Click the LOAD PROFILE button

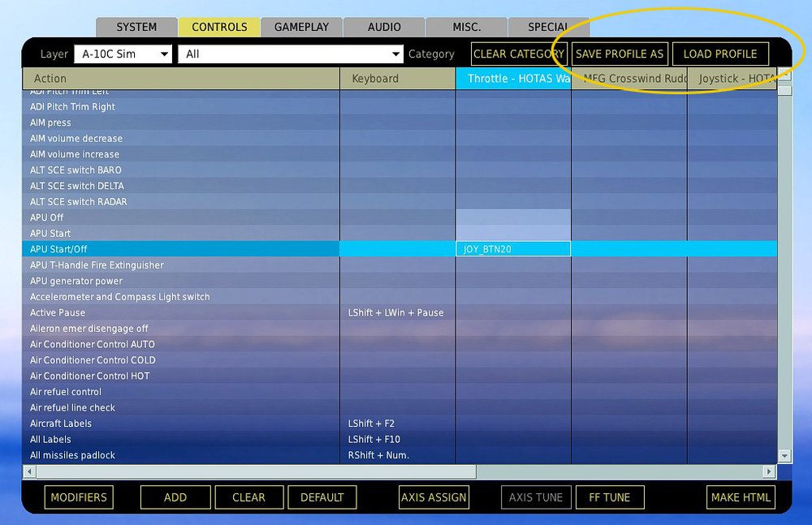point(720,54)
